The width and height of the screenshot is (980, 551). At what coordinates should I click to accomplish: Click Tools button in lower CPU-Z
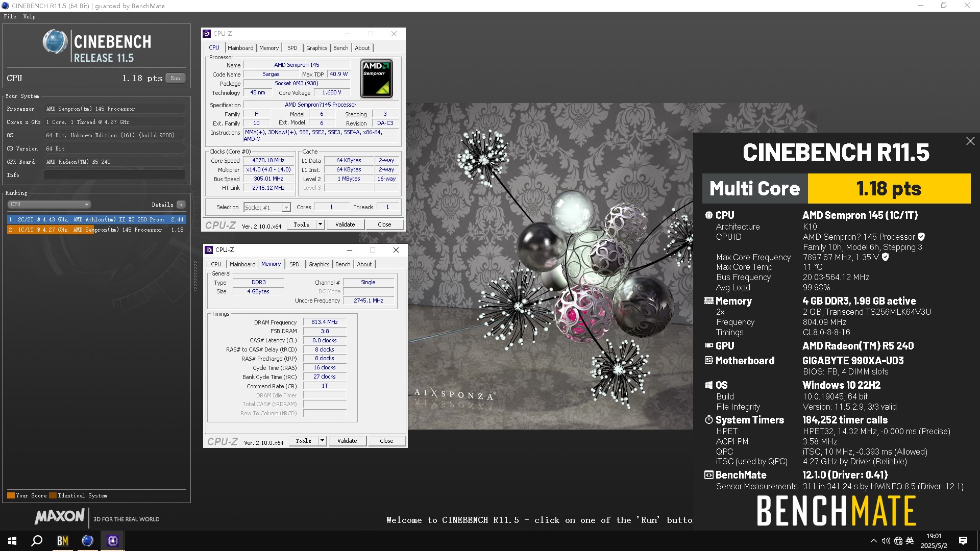click(304, 441)
